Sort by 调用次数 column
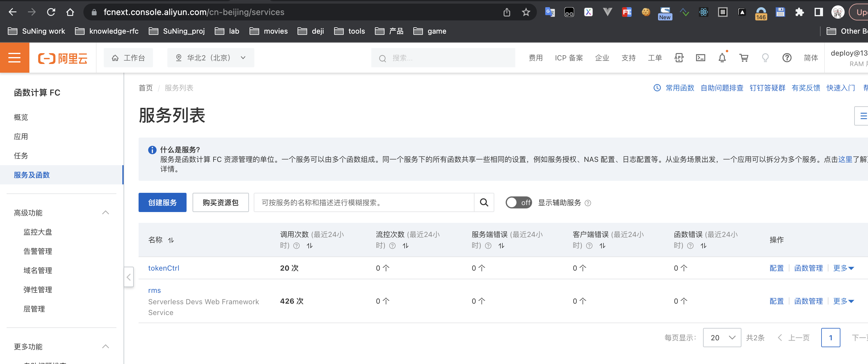The height and width of the screenshot is (364, 868). (310, 246)
